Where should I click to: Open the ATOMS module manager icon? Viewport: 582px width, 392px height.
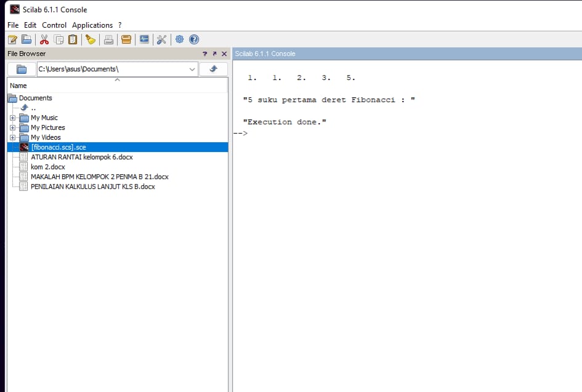[x=126, y=39]
